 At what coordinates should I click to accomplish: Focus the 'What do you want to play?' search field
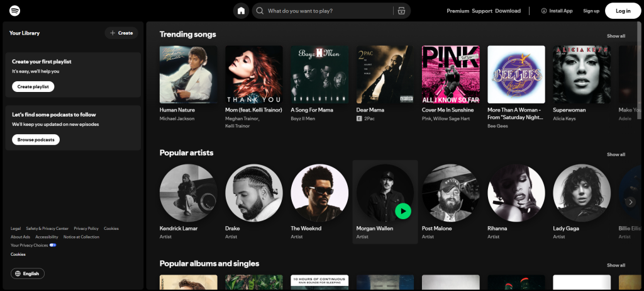(328, 11)
